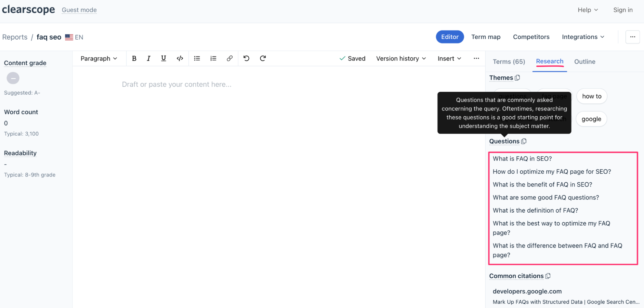Select question 'What is FAQ in SEO?'

[x=522, y=159]
